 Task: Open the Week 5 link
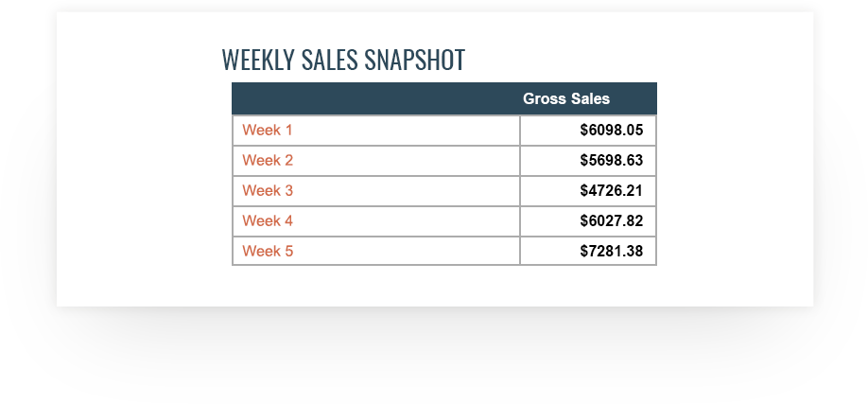click(268, 251)
